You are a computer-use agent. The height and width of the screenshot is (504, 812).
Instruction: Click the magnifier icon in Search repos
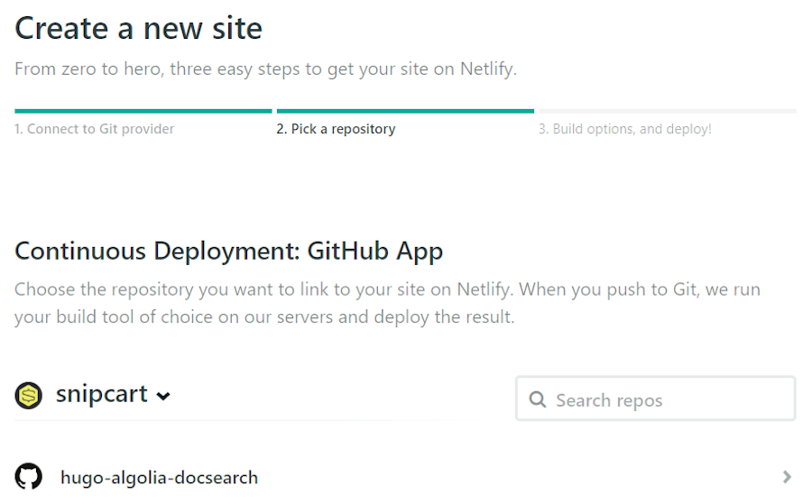(538, 399)
